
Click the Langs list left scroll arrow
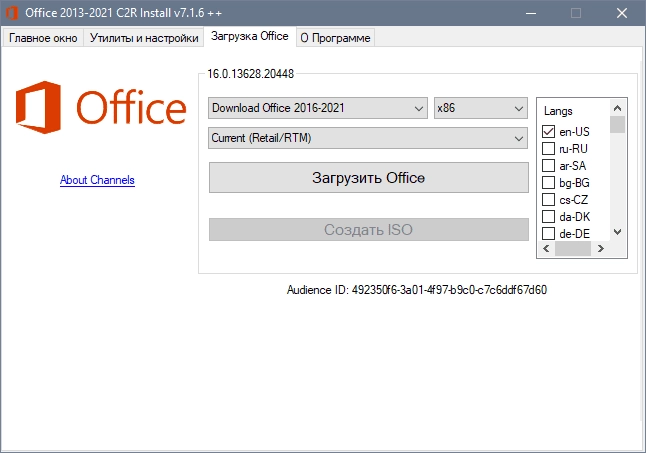pos(546,248)
